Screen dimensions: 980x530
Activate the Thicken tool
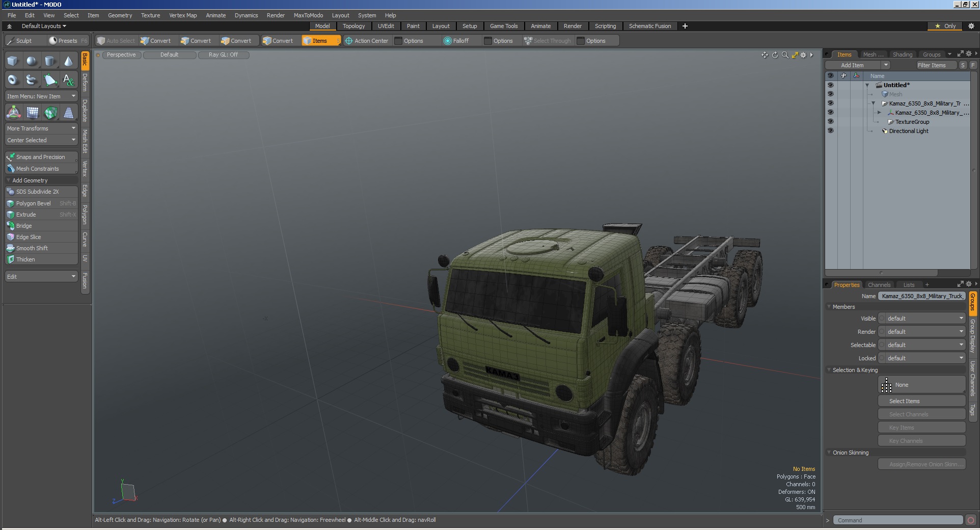tap(41, 259)
